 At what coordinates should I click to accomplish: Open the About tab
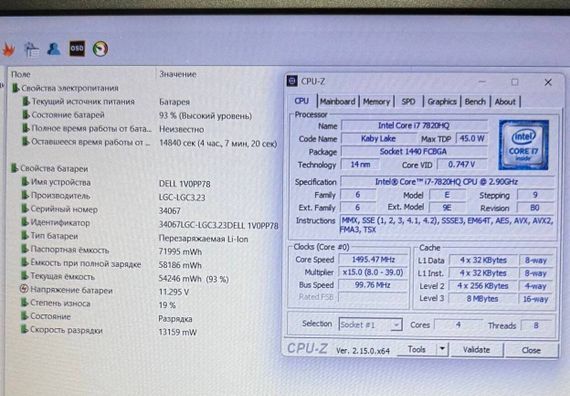coord(505,102)
